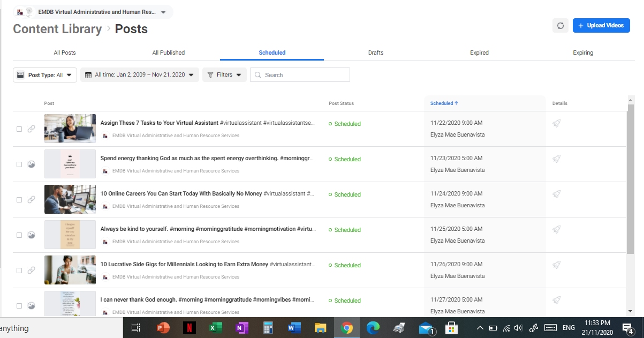Click photo icon beside Always be kind to yourself post

(32, 235)
